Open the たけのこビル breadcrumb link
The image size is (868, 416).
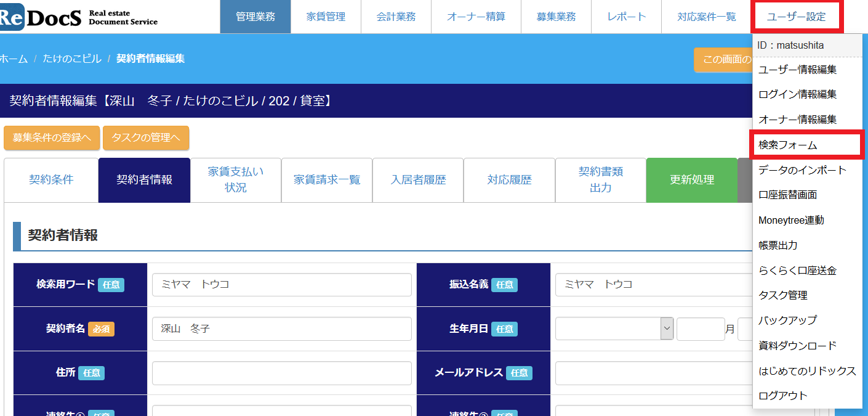[x=72, y=59]
